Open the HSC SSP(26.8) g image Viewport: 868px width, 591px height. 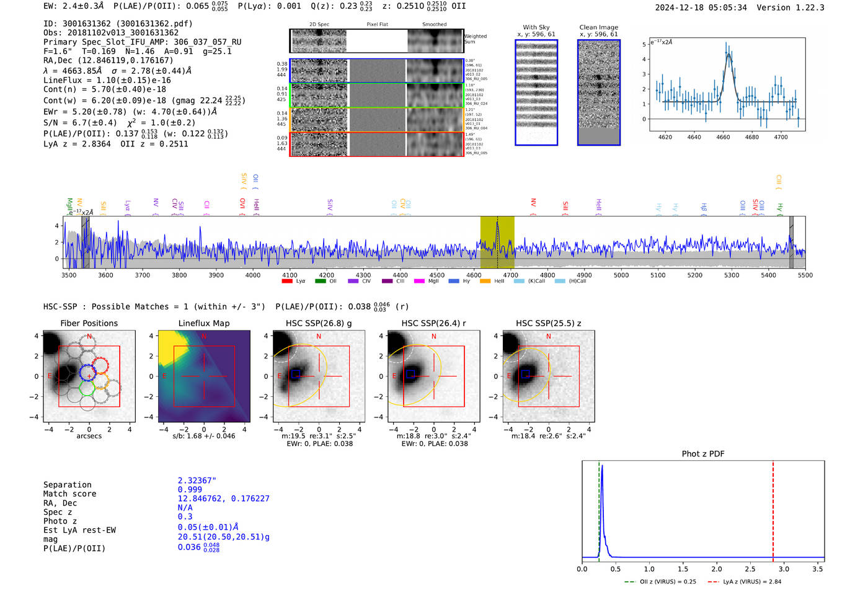click(319, 376)
